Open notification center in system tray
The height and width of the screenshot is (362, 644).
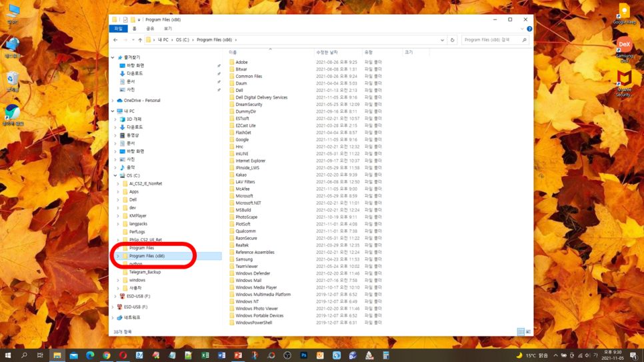(634, 355)
